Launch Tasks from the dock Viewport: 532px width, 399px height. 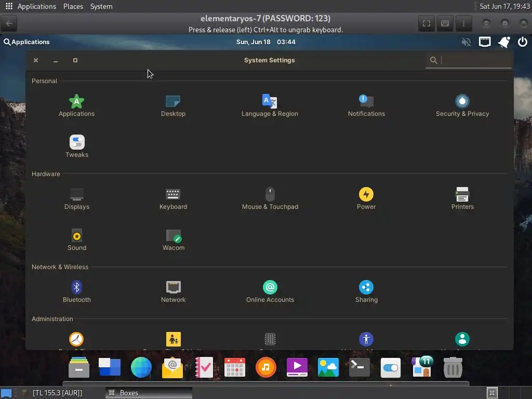point(204,367)
